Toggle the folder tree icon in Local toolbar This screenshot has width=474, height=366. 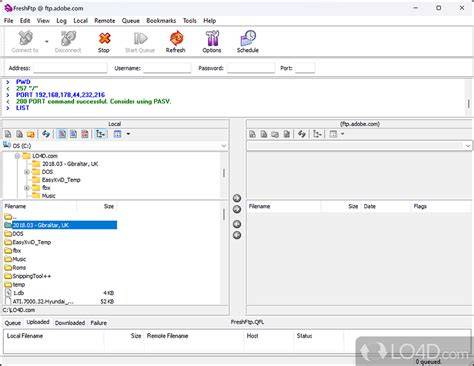[101, 134]
